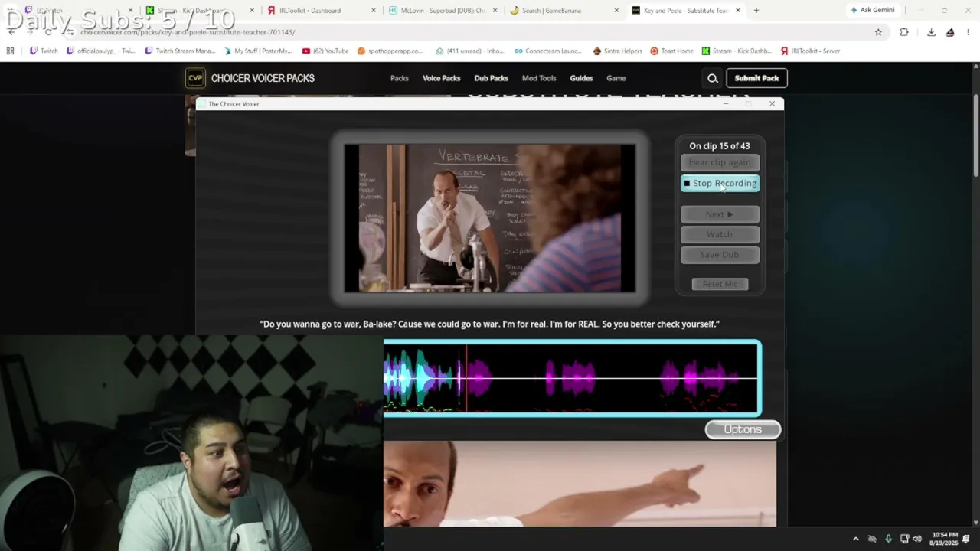Toggle Stop Recording button
980x551 pixels.
click(x=720, y=183)
